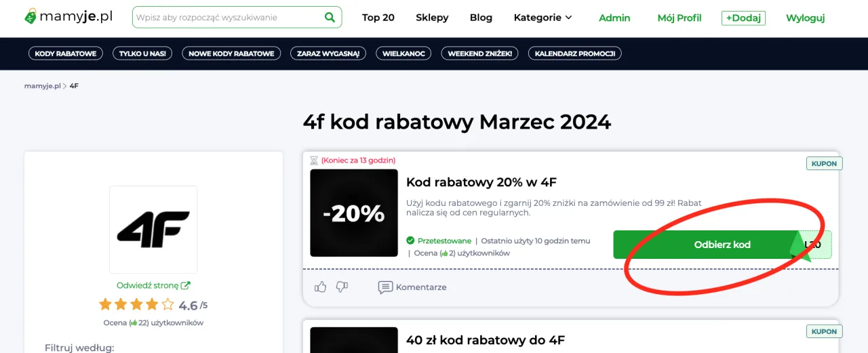Click the mamyje.pl logo

pos(68,17)
